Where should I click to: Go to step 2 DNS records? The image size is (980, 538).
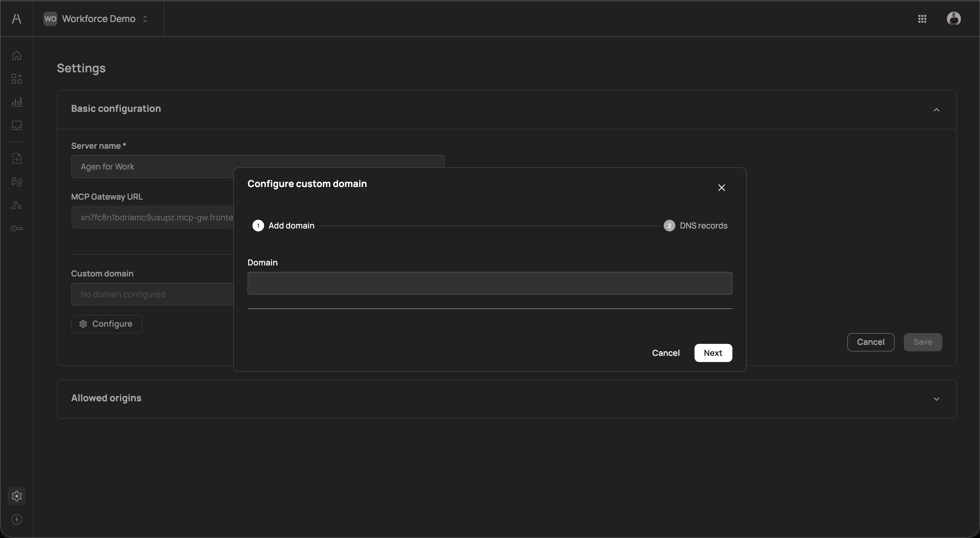[x=695, y=226]
